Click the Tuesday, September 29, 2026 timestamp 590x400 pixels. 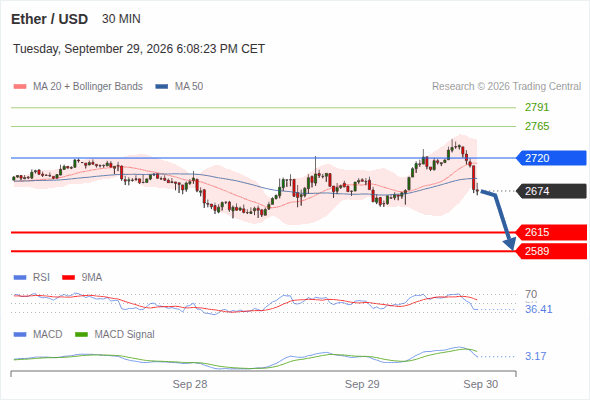[139, 49]
